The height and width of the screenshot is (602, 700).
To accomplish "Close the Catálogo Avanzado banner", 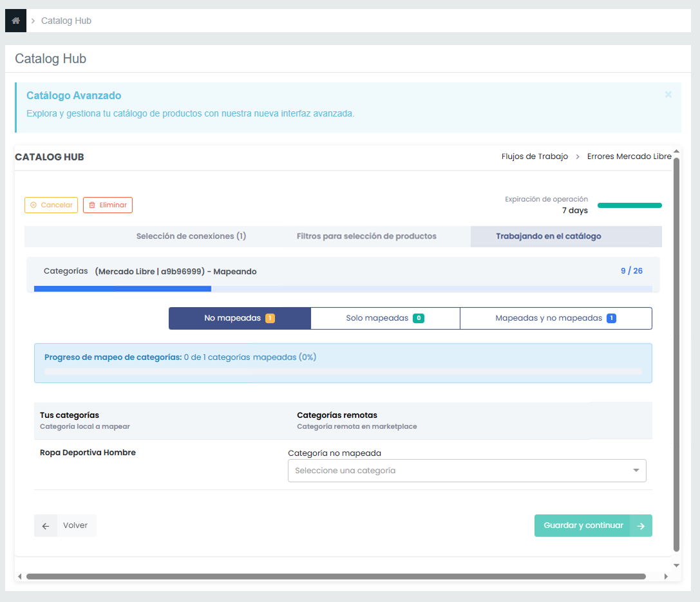I will pyautogui.click(x=668, y=95).
